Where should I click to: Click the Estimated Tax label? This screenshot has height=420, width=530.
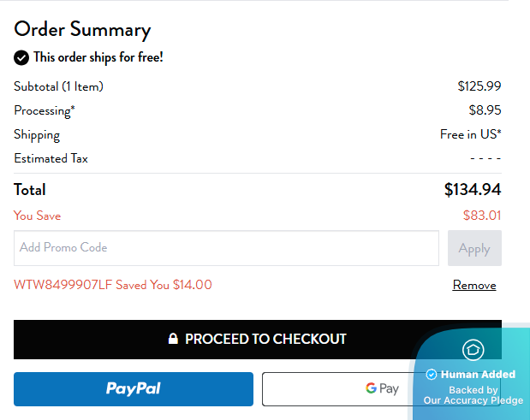pos(51,158)
